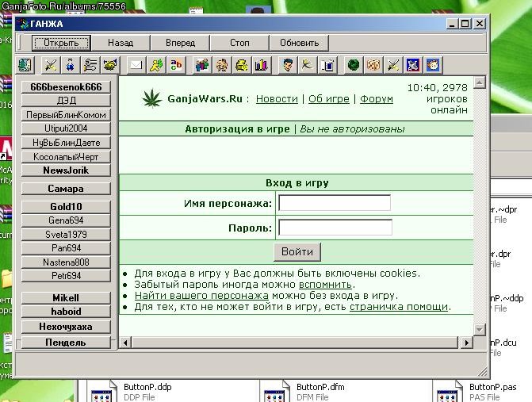Focus the Имя персонажа input field
This screenshot has height=402, width=532.
[x=335, y=203]
